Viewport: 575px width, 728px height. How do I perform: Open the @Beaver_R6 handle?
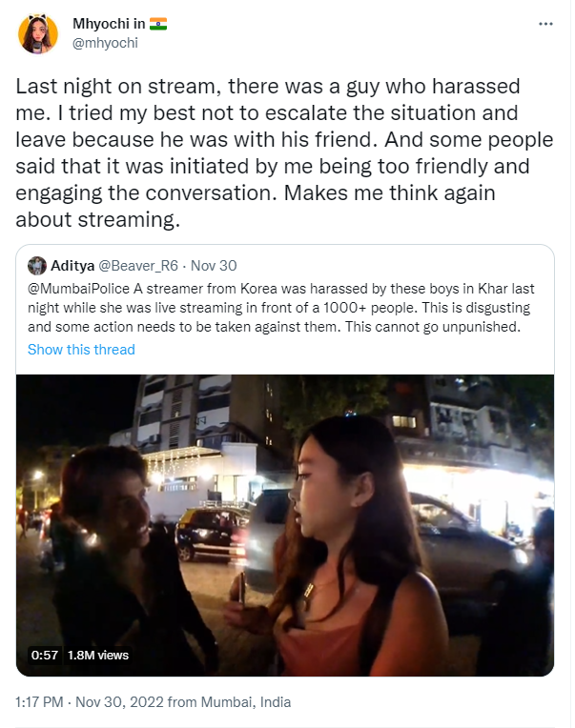coord(138,266)
